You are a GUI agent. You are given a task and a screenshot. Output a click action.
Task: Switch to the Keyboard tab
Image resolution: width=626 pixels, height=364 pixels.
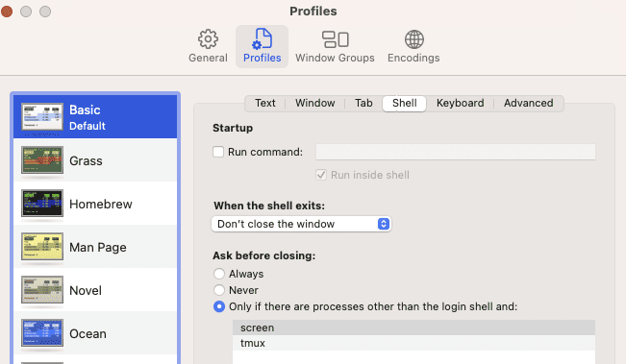tap(460, 104)
